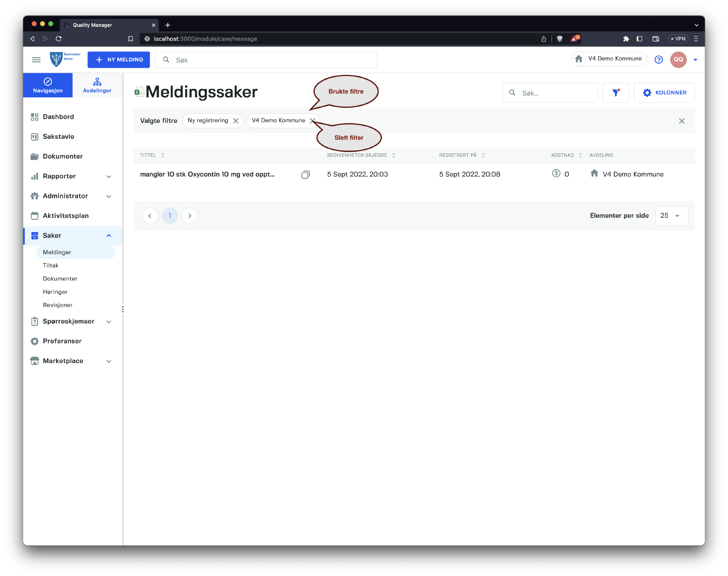Toggle the hamburger menu icon
This screenshot has height=576, width=728.
pos(36,60)
